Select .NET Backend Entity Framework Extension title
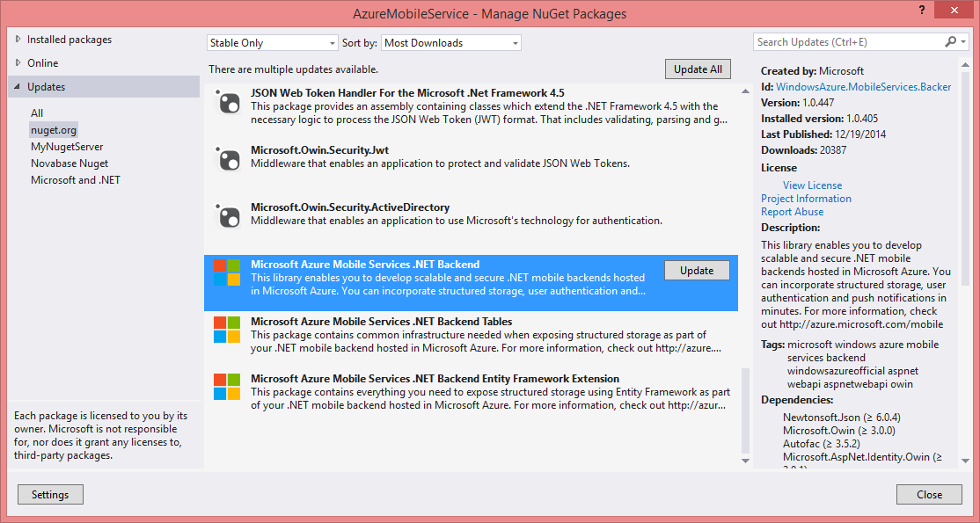This screenshot has width=980, height=523. (x=435, y=379)
